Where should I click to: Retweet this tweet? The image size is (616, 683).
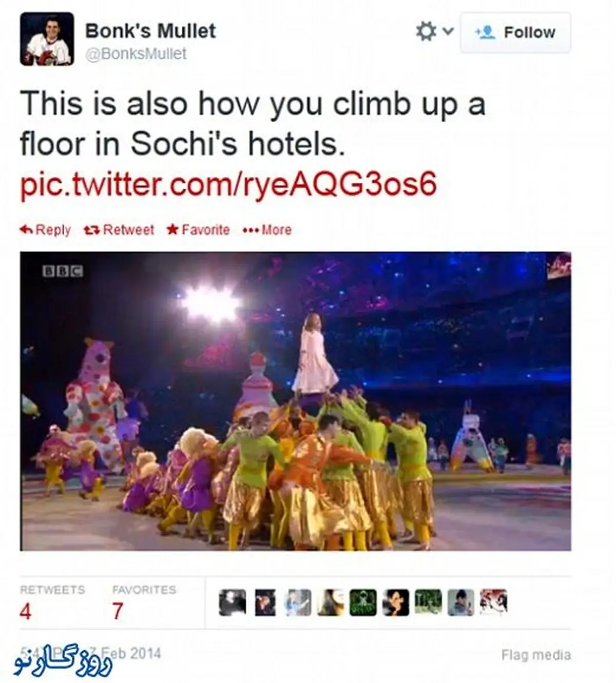click(x=119, y=230)
